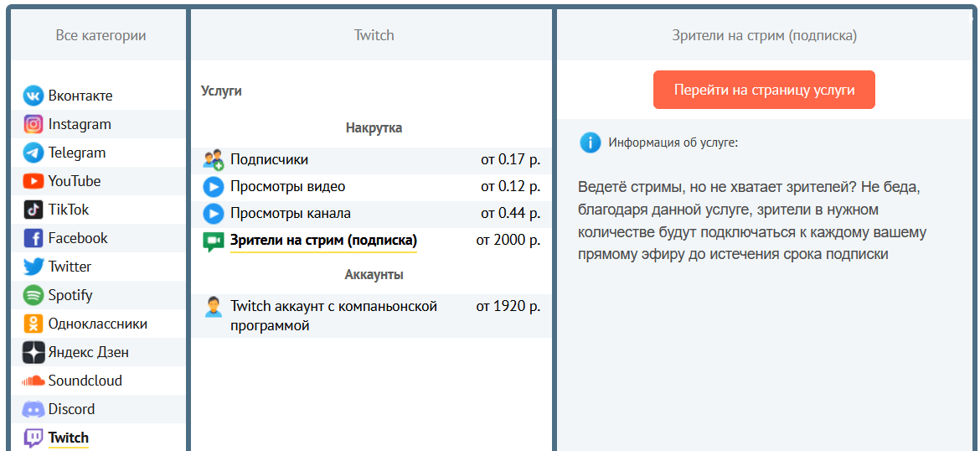Screen dimensions: 980x451
Task: Click play icon beside Просмотры канала
Action: 213,214
